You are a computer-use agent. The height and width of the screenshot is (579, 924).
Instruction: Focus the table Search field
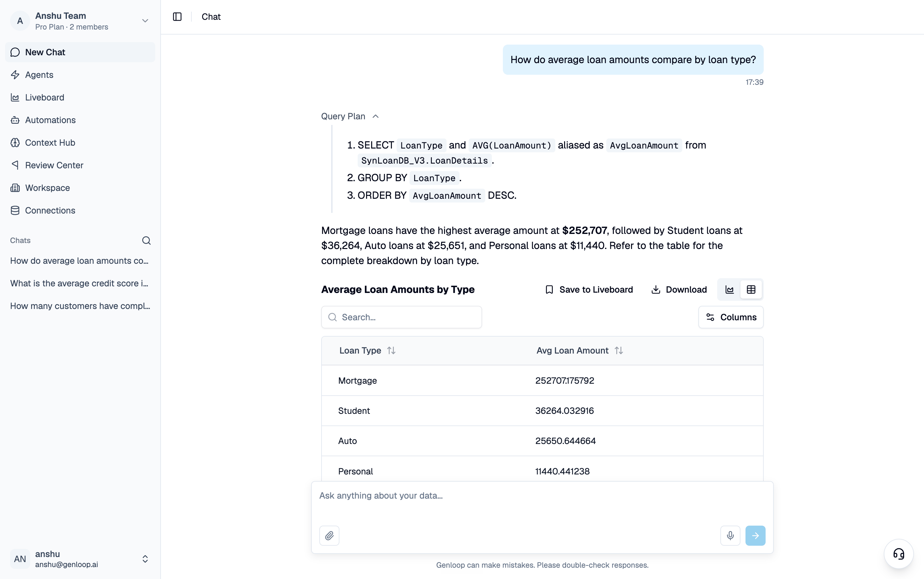(x=401, y=317)
